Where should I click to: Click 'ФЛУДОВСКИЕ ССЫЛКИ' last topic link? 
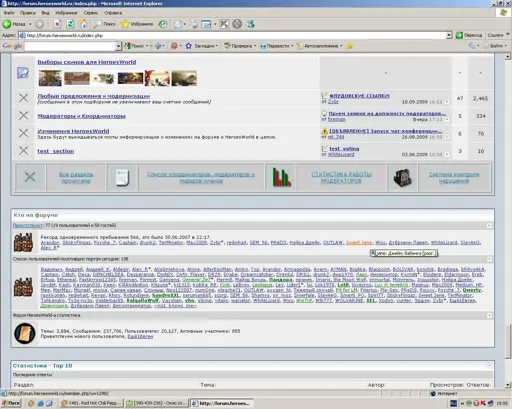point(359,96)
